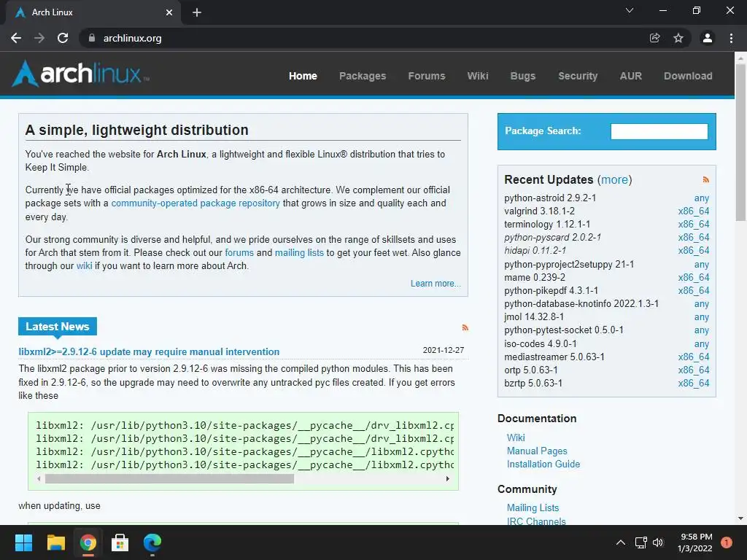Click the code block horizontal scrollbar thumb
This screenshot has width=747, height=560.
coord(169,479)
